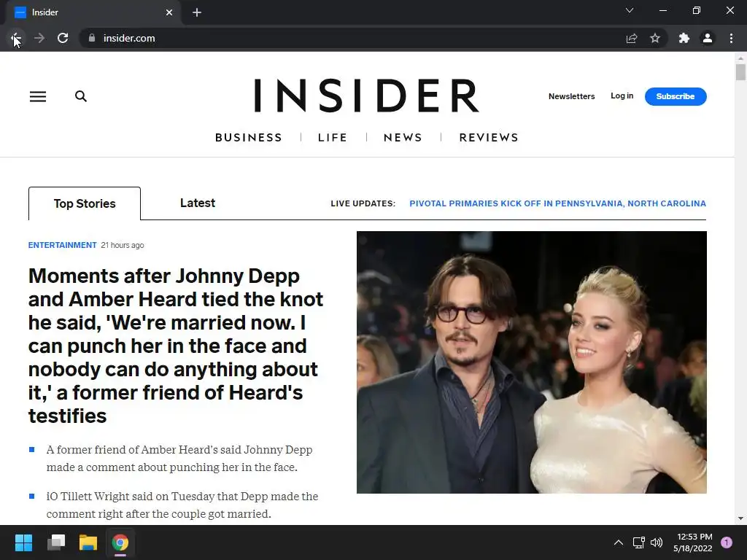Click the scrollbar up arrow

[x=740, y=58]
